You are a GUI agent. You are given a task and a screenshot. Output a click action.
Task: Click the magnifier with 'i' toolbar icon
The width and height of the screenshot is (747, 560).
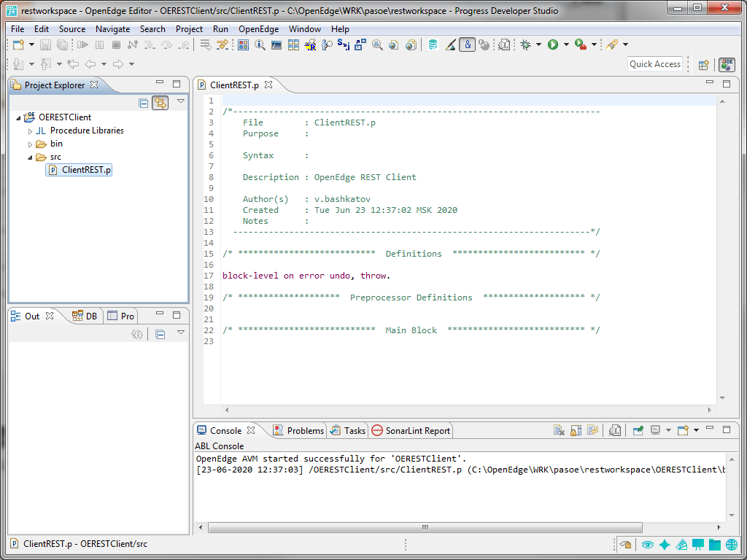[x=260, y=44]
